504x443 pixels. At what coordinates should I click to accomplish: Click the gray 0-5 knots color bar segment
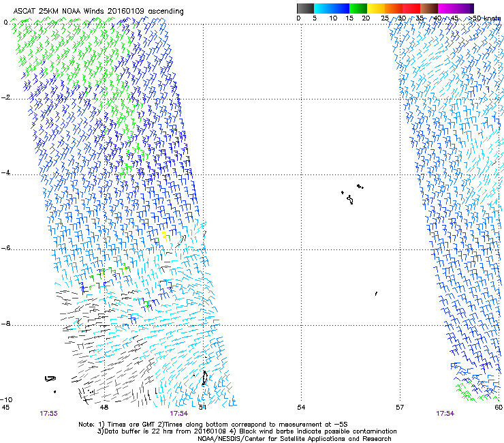(x=305, y=8)
